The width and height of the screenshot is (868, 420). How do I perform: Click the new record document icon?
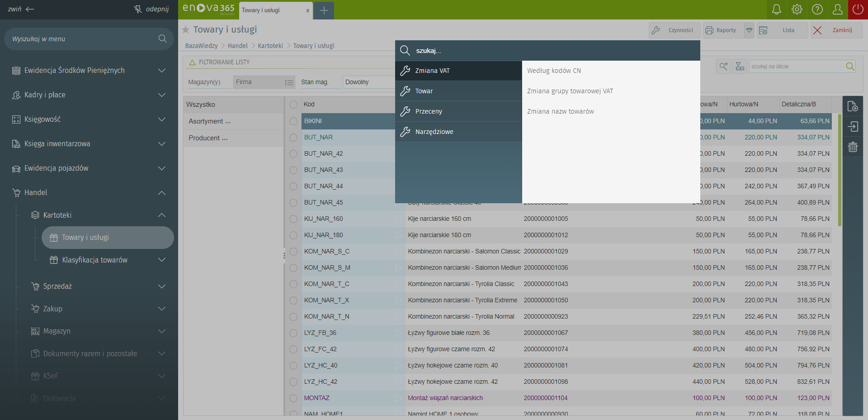click(853, 106)
